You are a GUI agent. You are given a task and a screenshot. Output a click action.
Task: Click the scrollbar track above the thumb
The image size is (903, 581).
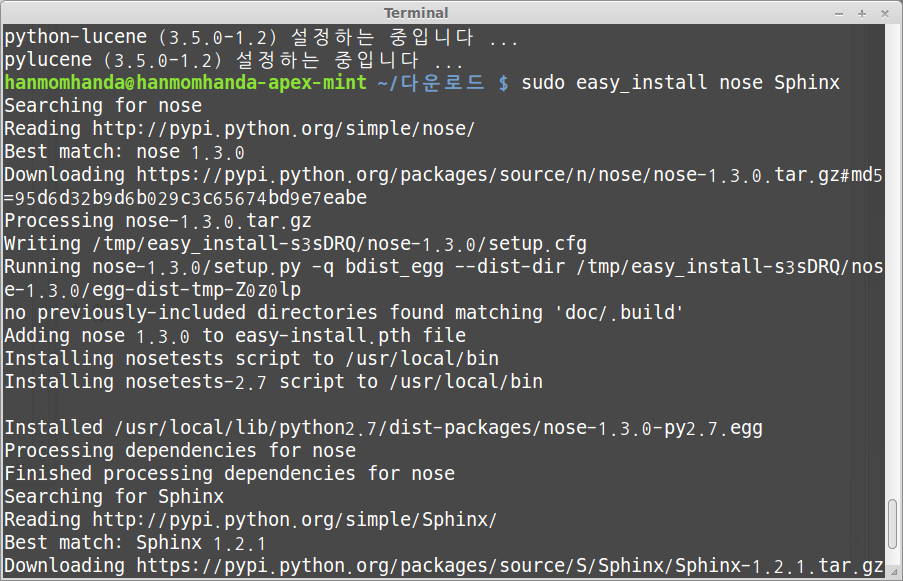pos(893,259)
